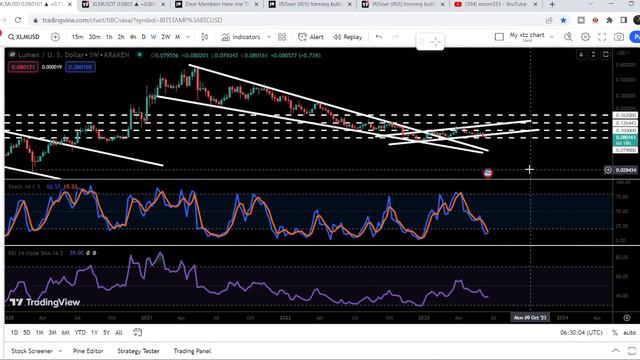Redo the last chart action

(395, 37)
